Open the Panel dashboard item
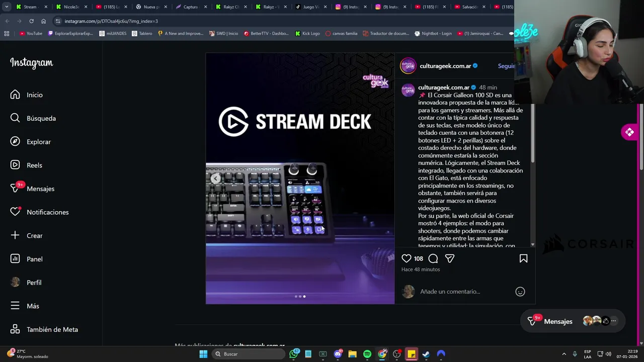This screenshot has height=362, width=644. coord(27,259)
